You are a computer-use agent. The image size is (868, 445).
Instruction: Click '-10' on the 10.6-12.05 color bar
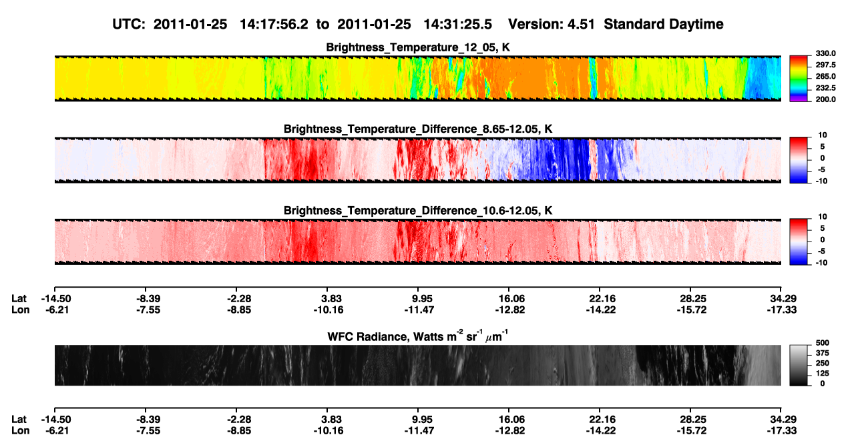coord(821,262)
